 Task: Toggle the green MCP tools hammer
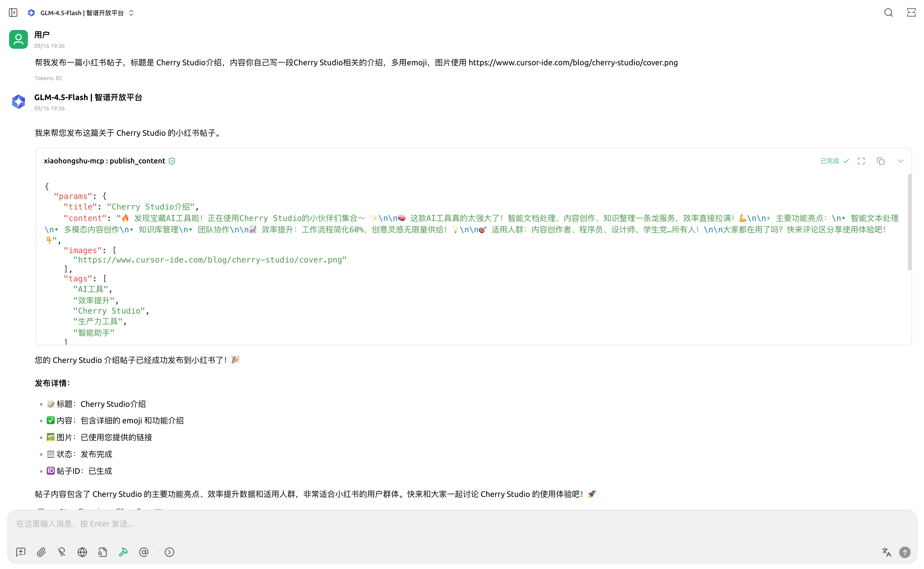(x=123, y=552)
